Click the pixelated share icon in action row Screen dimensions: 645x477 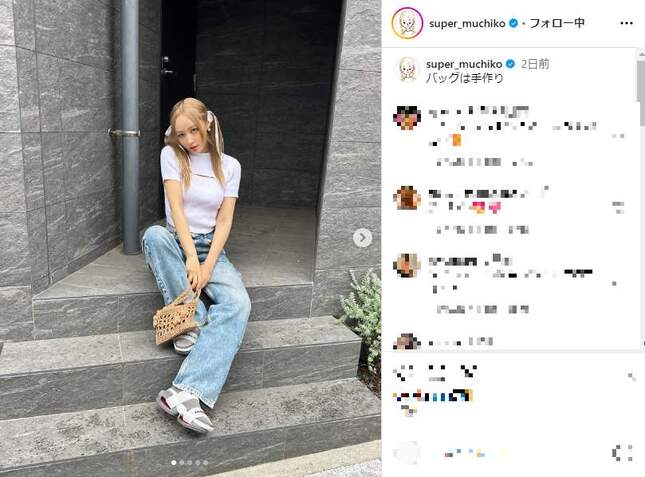click(469, 373)
